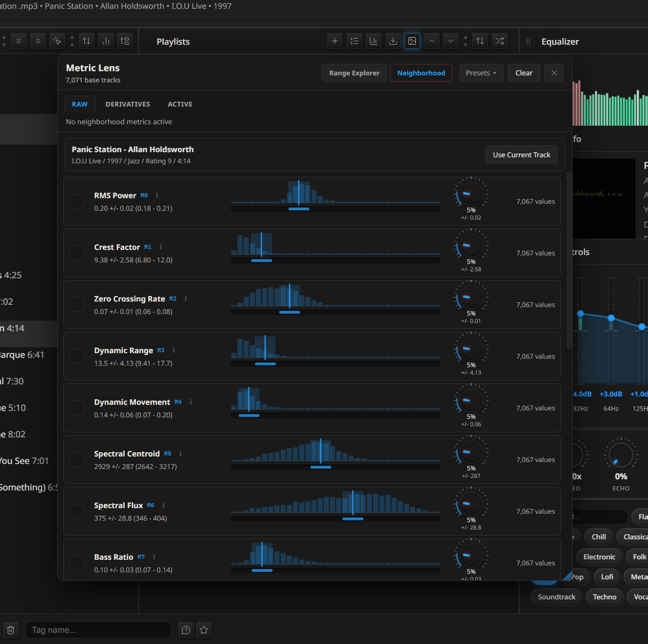Click the Clear button
This screenshot has width=648, height=644.
(x=524, y=73)
